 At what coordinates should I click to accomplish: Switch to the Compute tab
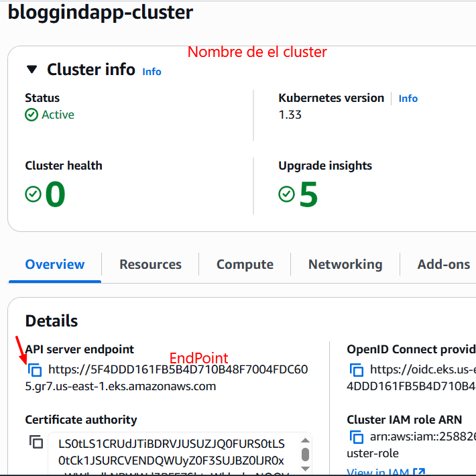point(245,264)
